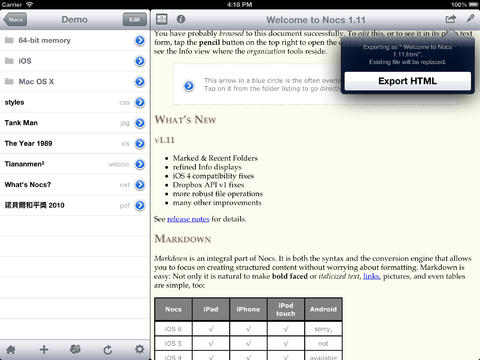Open details arrow for What's Nocs?
This screenshot has width=480, height=360.
click(140, 185)
